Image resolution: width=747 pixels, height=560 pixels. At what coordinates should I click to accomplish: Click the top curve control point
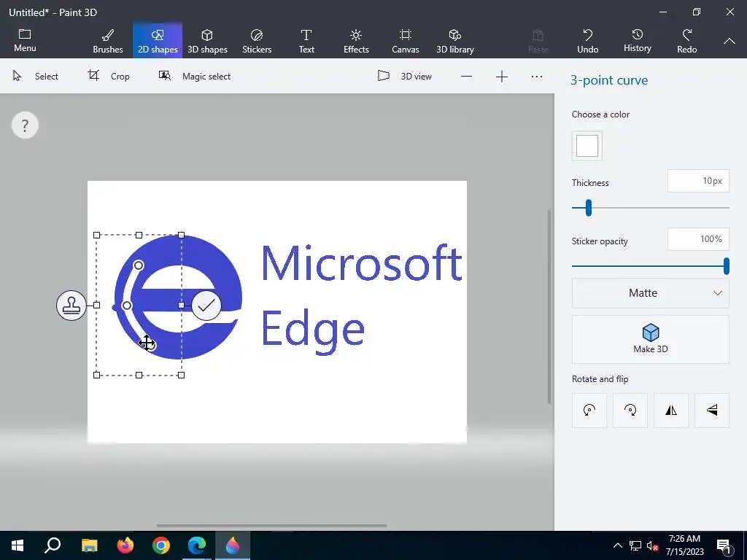point(138,265)
